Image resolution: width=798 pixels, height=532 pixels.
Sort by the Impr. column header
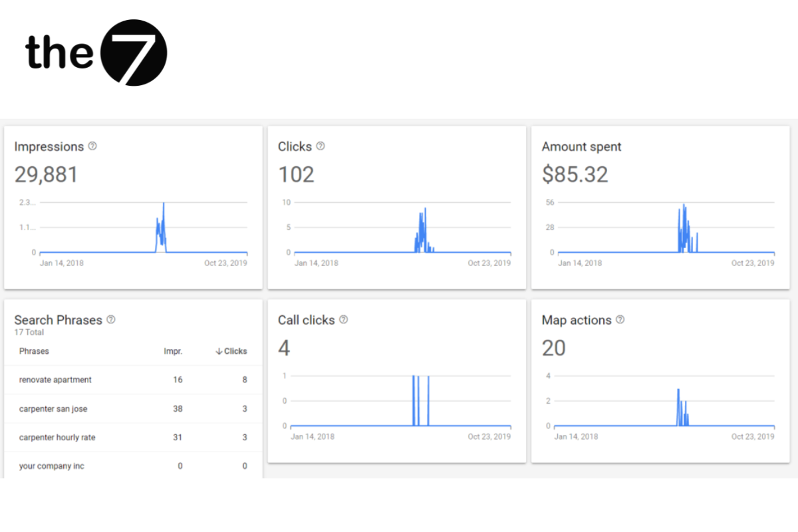click(x=173, y=351)
